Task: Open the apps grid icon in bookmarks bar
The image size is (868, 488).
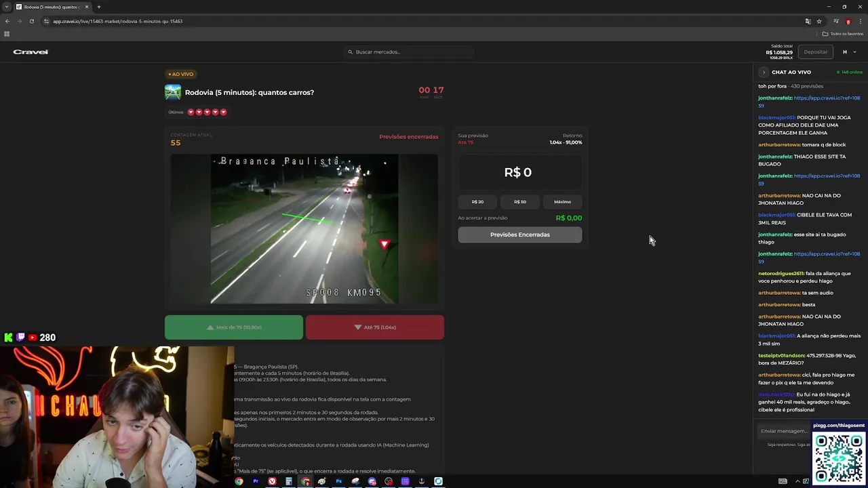Action: 7,34
